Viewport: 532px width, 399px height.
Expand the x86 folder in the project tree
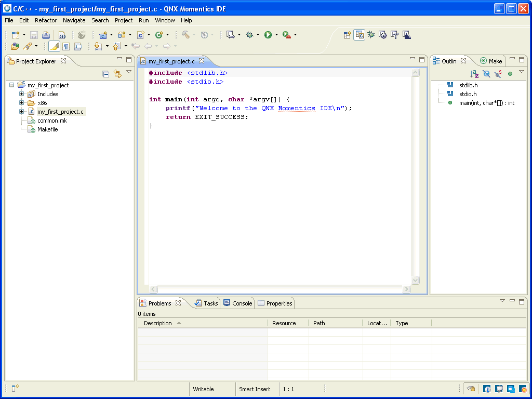point(22,103)
